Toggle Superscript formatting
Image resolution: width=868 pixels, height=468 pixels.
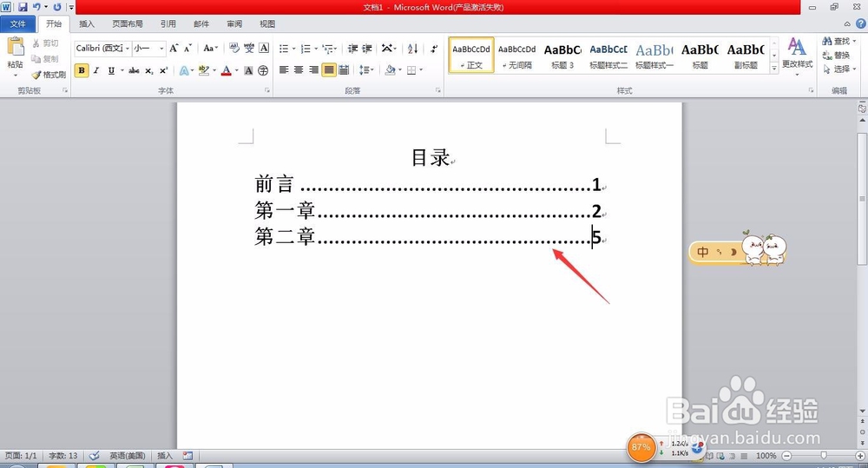163,70
